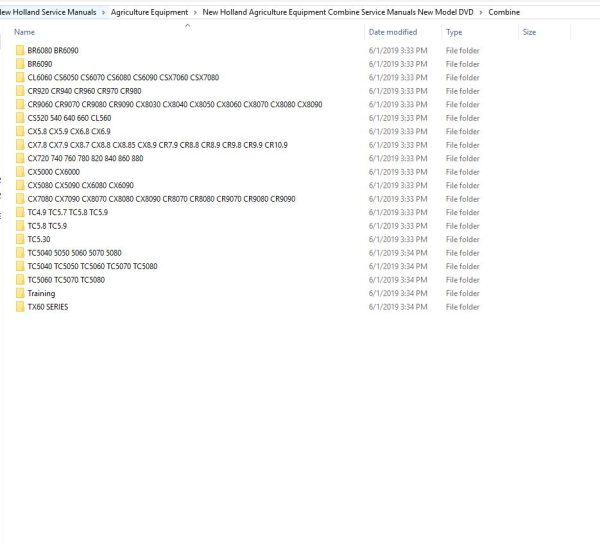Click folder icon for TC5040 5050 5060 5070 5080

pyautogui.click(x=20, y=253)
